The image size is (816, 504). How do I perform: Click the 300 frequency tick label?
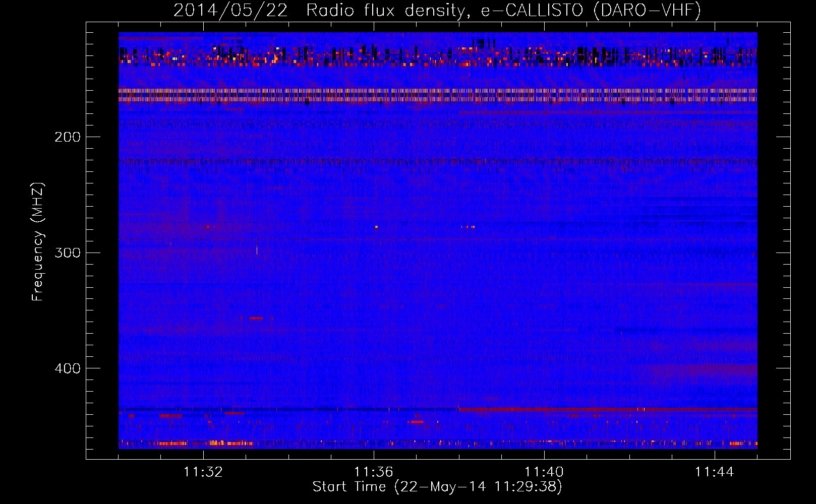pyautogui.click(x=68, y=253)
